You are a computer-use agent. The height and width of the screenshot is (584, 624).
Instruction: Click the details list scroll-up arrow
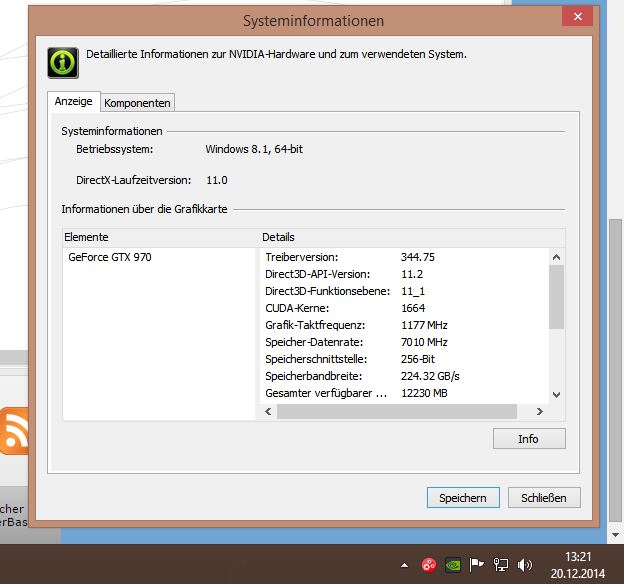[x=557, y=257]
